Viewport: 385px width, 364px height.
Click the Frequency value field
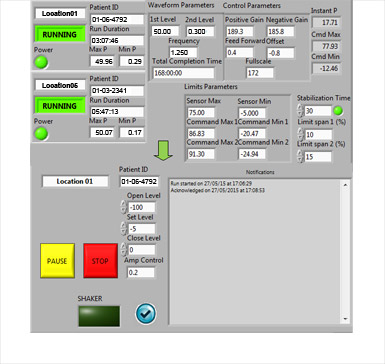183,52
